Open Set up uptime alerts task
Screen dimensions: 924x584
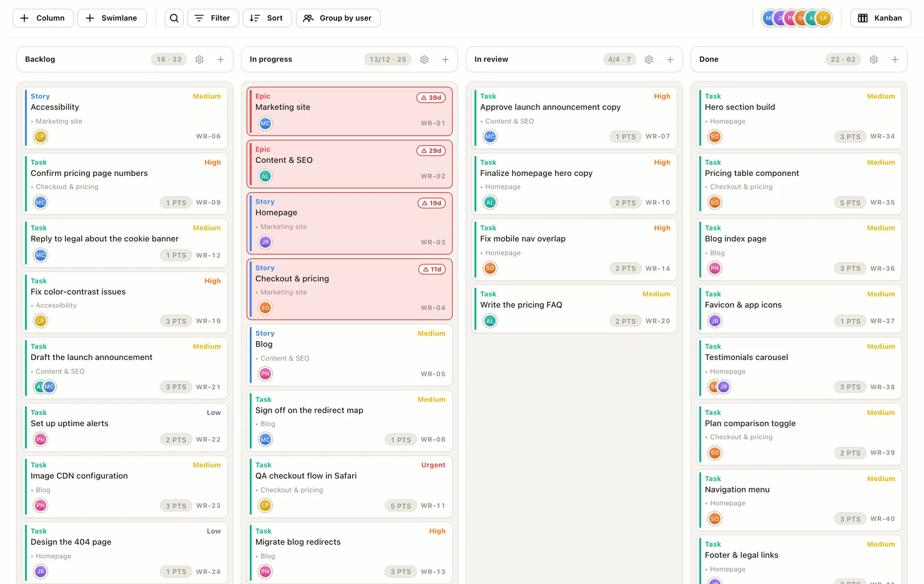(125, 426)
